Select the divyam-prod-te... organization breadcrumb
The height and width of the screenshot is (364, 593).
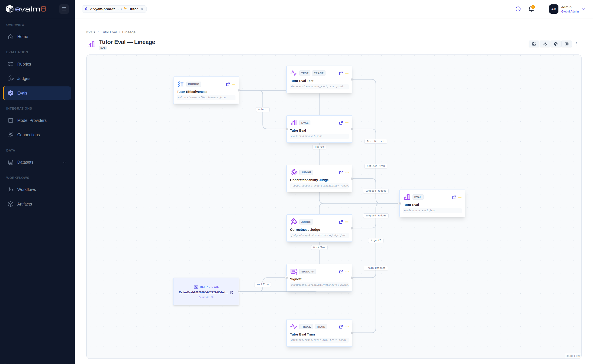(102, 9)
